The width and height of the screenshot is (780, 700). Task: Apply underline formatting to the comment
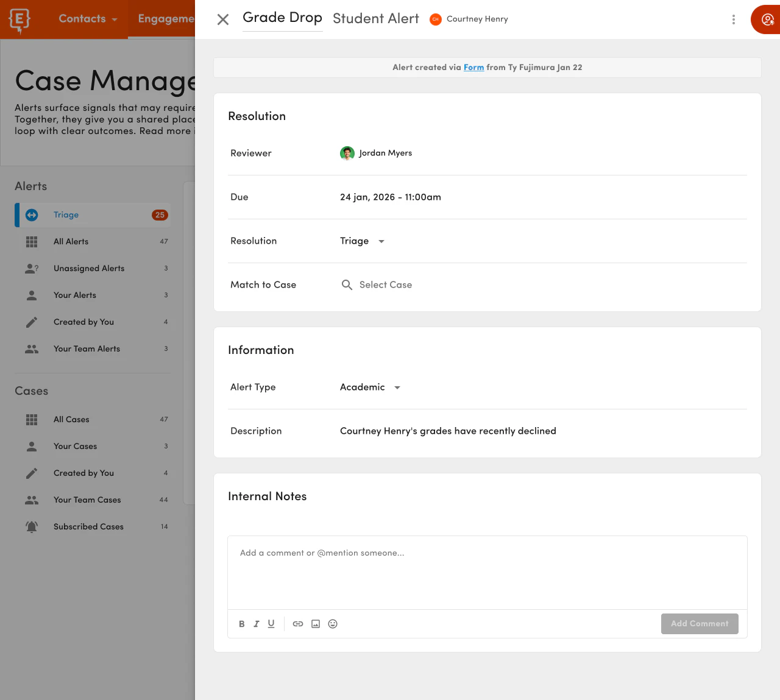pos(271,624)
